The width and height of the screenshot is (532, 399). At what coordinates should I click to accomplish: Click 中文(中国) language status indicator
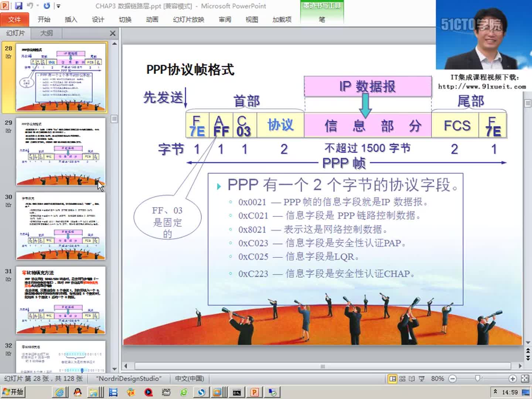(190, 379)
